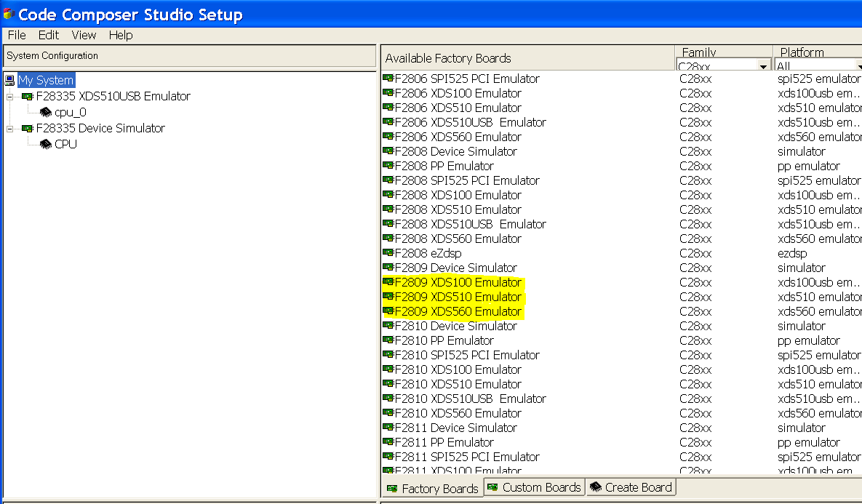862x504 pixels.
Task: Switch to the Custom Boards tab
Action: (x=534, y=487)
